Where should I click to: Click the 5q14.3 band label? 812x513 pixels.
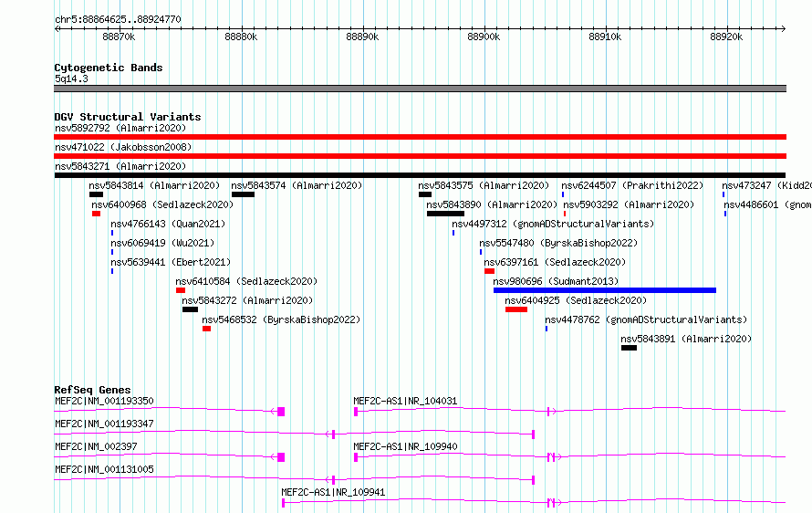tap(71, 79)
